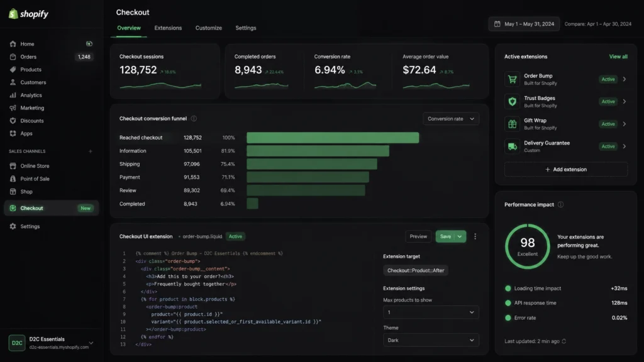644x362 pixels.
Task: Open View all extensions link
Action: coord(618,57)
